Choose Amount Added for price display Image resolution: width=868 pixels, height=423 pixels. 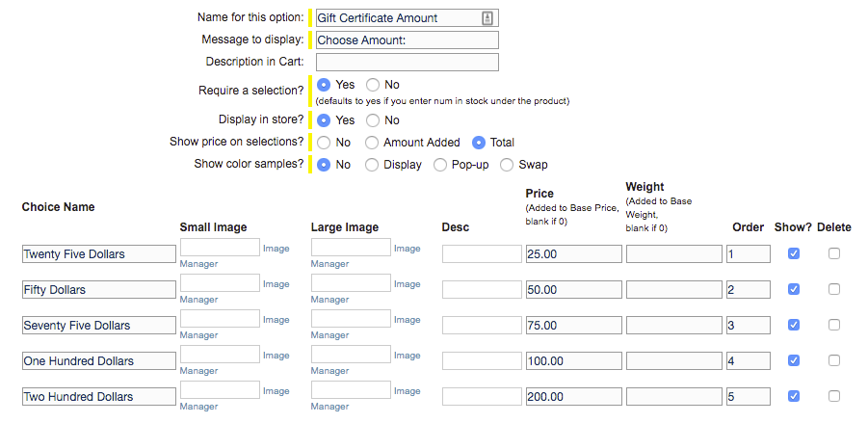point(372,143)
